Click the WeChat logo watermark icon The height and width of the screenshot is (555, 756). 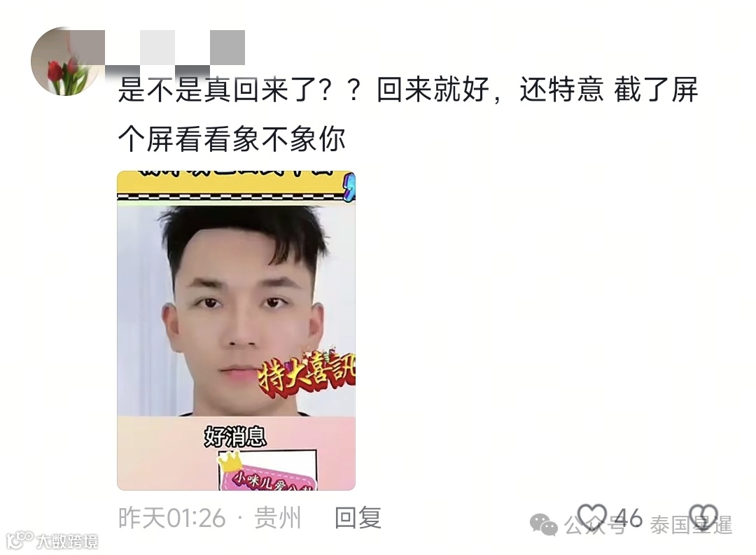click(x=543, y=525)
